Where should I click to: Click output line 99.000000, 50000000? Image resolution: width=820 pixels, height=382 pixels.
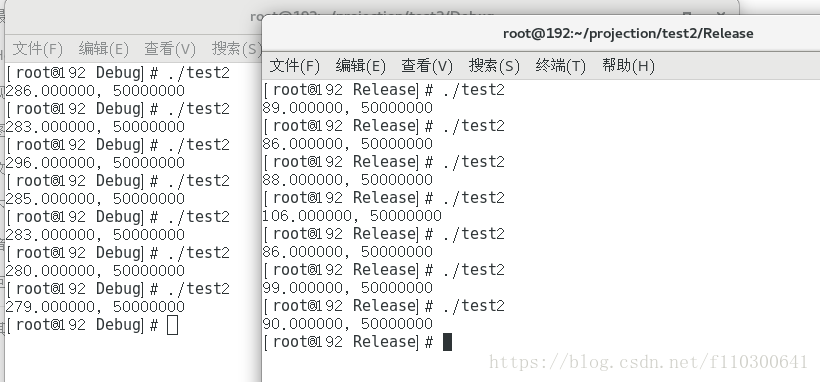tap(348, 288)
